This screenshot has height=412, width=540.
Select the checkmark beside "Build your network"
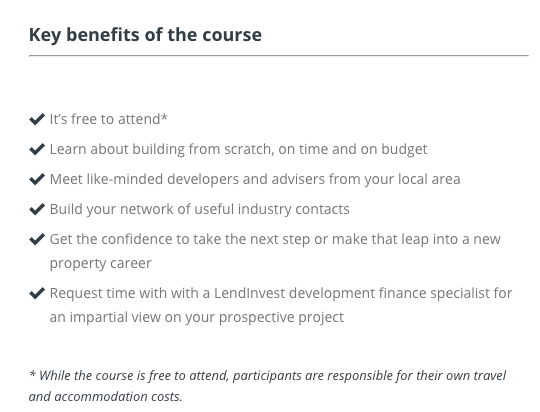(x=37, y=209)
